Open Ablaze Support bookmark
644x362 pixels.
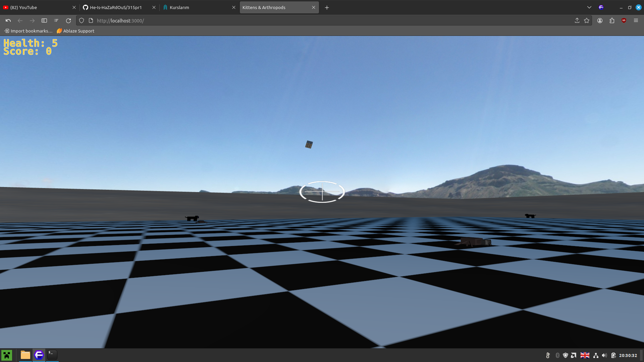[x=75, y=31]
